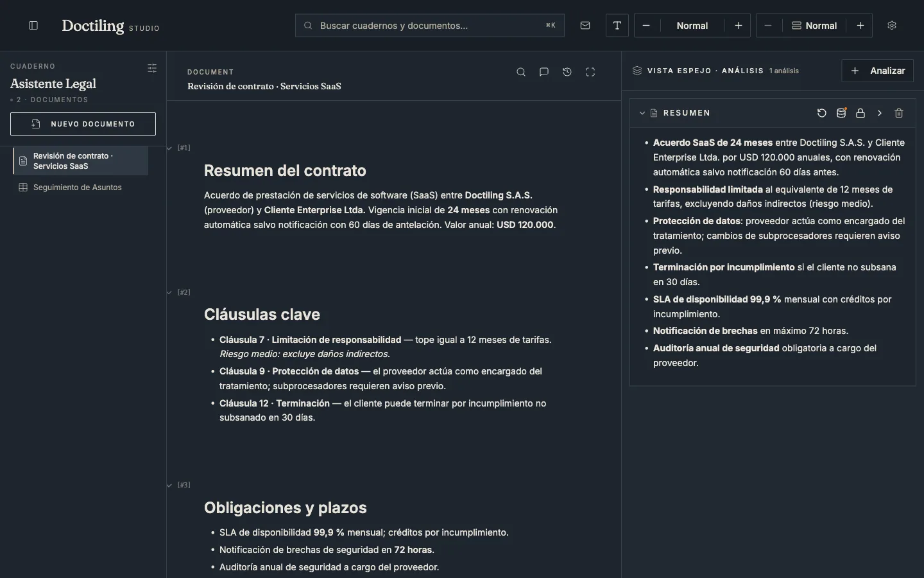Click the Cláusula 9 Protección de datos bullet
The image size is (924, 578).
(381, 379)
